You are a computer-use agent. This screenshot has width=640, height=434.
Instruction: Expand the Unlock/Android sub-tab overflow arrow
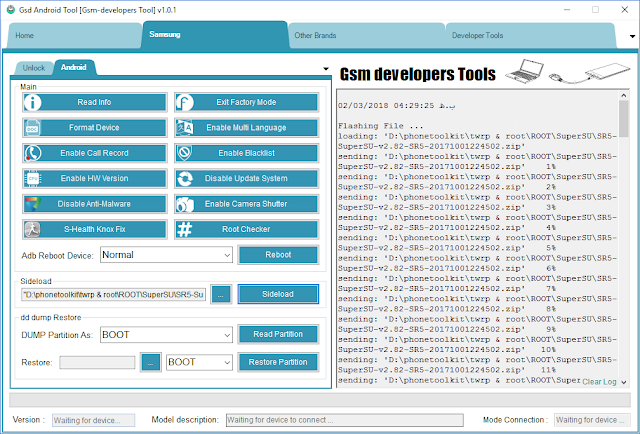(x=326, y=69)
